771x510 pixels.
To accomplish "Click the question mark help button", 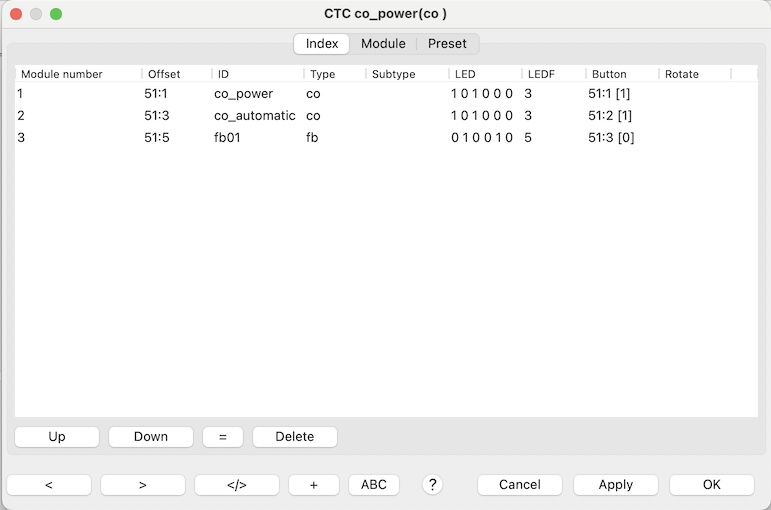I will point(432,484).
